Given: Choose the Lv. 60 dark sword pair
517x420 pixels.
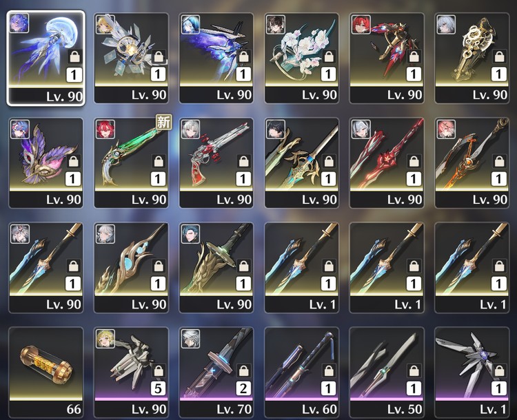Looking at the screenshot, I should [x=302, y=372].
